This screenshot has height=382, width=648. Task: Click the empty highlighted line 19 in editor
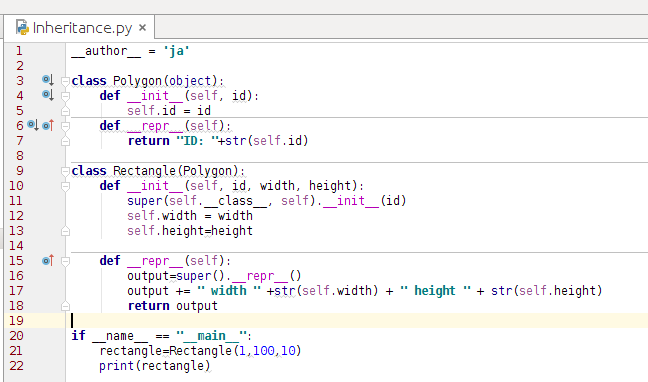coord(359,321)
